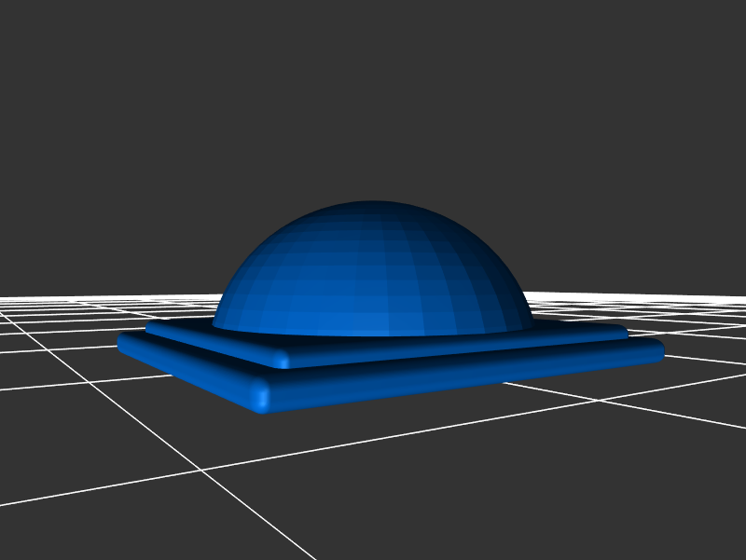Click the upper plate's front-right rounded edge
Viewport: 746px width, 560px height.
457,346
